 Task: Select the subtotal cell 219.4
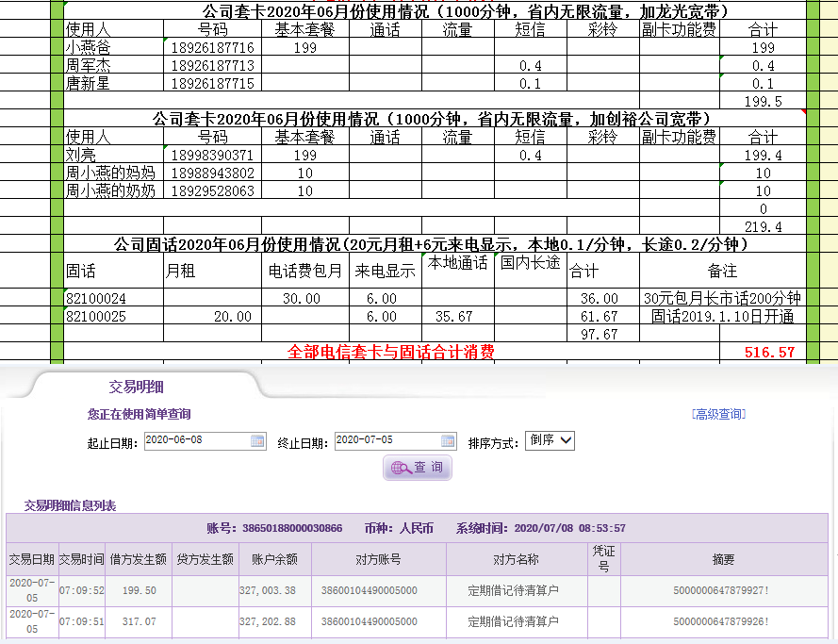click(x=762, y=227)
